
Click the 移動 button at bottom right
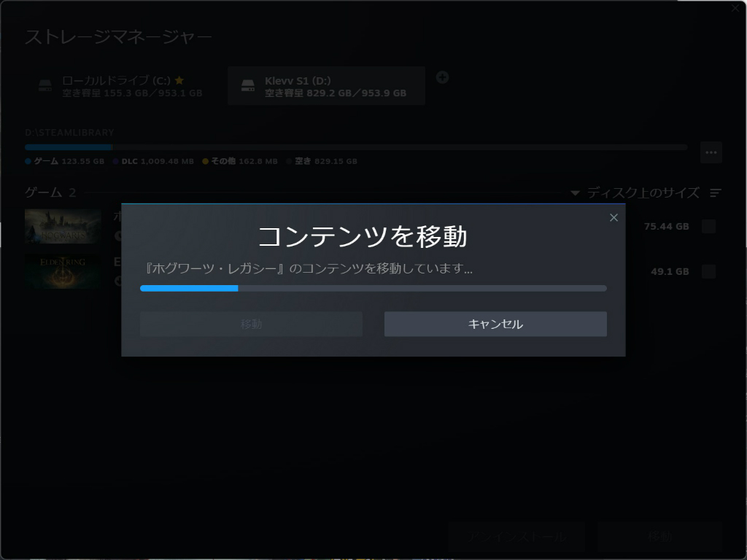pos(659,537)
